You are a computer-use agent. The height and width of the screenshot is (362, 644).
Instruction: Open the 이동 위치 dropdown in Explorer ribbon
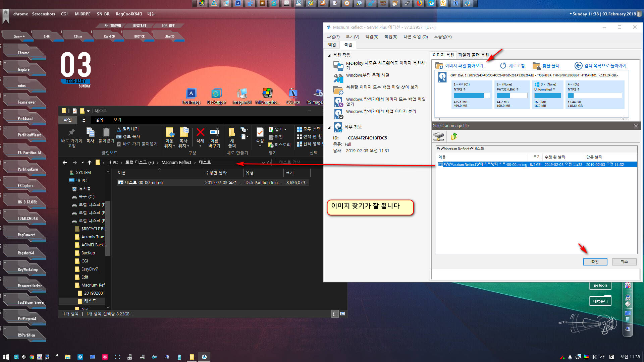[170, 143]
